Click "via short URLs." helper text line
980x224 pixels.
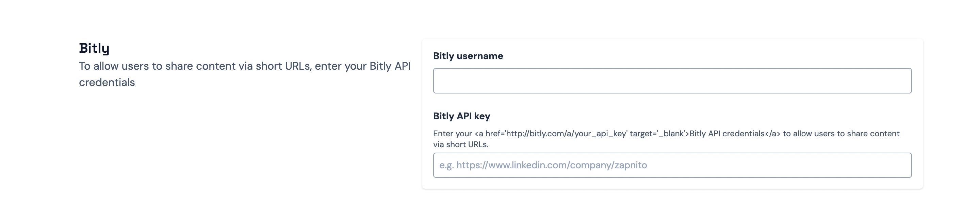461,144
